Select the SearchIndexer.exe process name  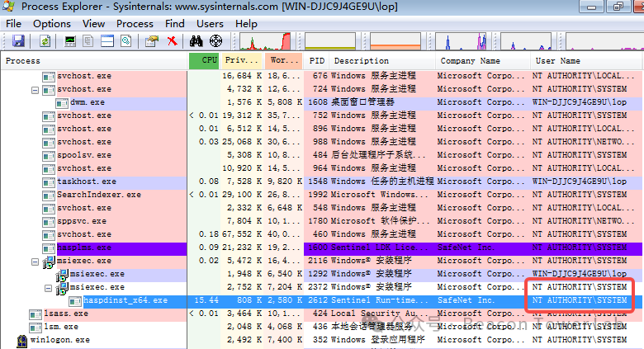(99, 195)
